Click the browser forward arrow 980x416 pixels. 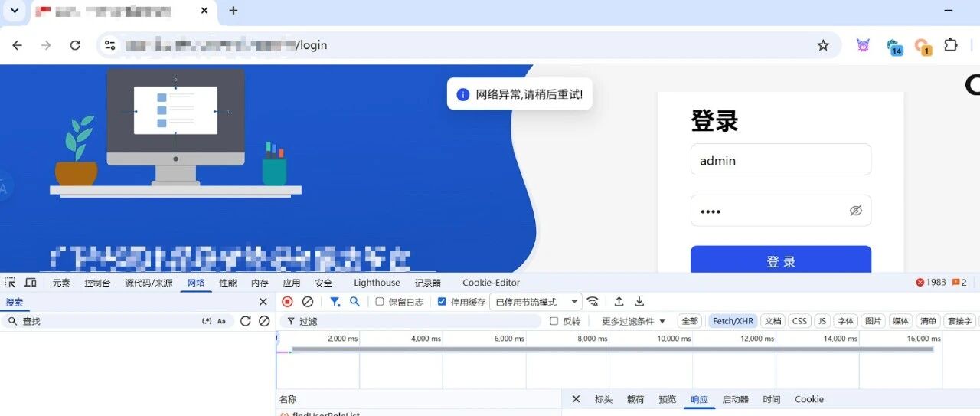pos(46,45)
